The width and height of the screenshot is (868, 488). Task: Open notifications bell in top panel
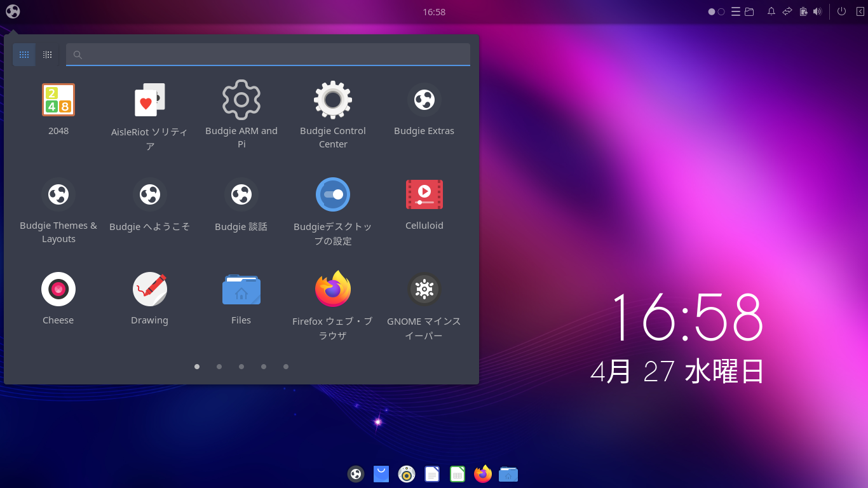click(x=771, y=11)
